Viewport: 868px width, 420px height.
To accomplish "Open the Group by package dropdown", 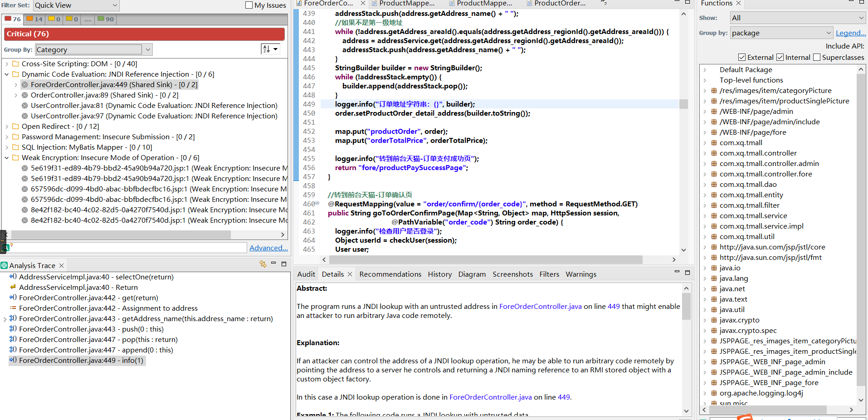I will (x=782, y=33).
